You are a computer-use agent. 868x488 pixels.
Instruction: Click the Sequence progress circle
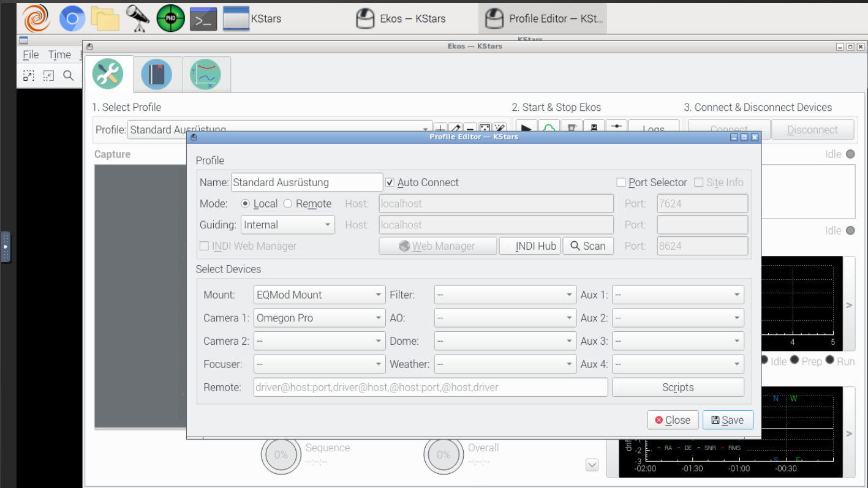tap(281, 455)
